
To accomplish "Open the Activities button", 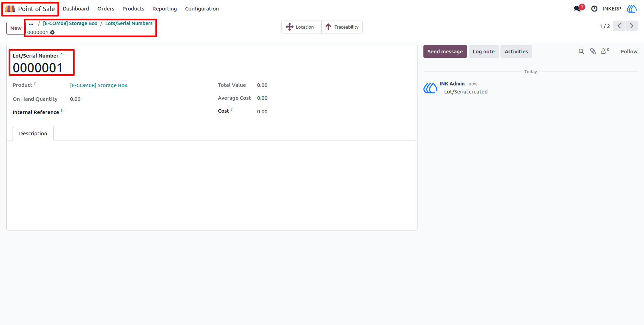I will click(516, 52).
